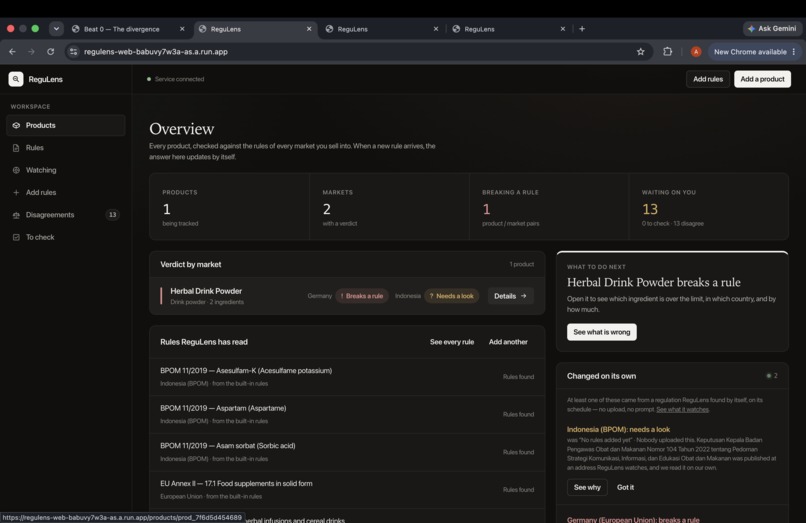Switch to the fourth ReguLens browser tab

509,29
